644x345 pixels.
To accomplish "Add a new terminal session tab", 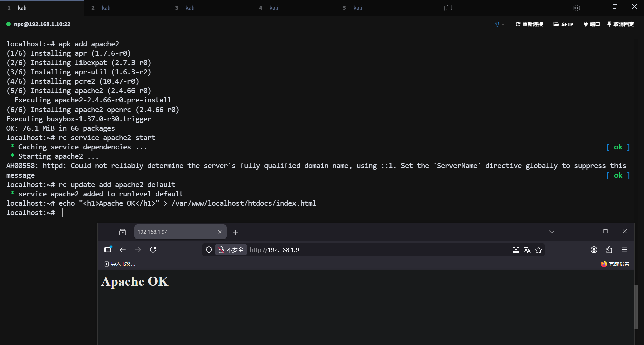I will [x=429, y=8].
